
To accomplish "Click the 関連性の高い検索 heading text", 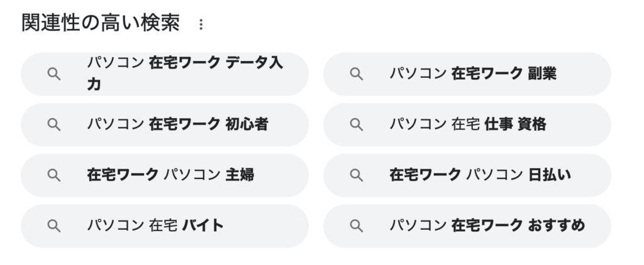I will pyautogui.click(x=101, y=23).
